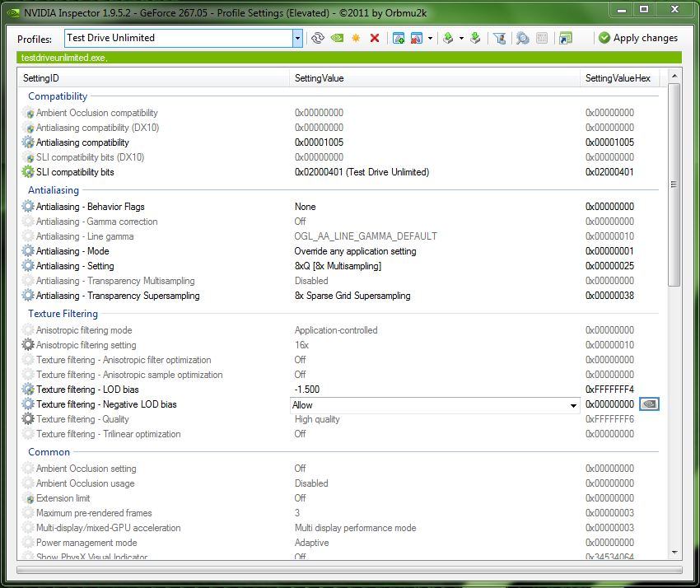Create a new profile with the sun icon
This screenshot has width=700, height=588.
356,39
